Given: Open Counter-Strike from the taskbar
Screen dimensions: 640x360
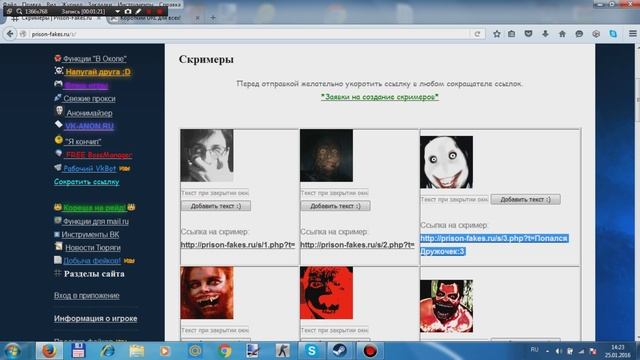Looking at the screenshot, I should pos(282,351).
